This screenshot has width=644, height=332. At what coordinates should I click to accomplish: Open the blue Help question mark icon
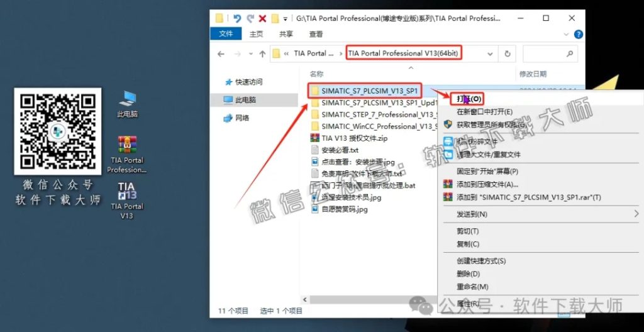(x=579, y=35)
